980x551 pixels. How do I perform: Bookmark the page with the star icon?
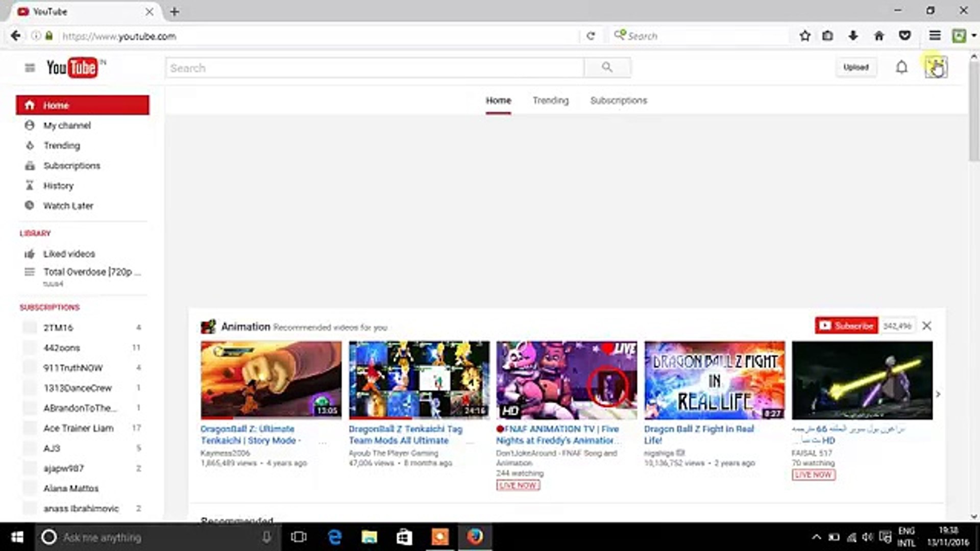click(x=805, y=36)
